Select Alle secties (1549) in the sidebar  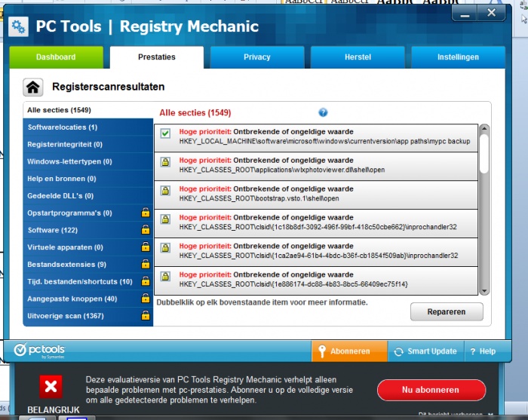coord(88,110)
